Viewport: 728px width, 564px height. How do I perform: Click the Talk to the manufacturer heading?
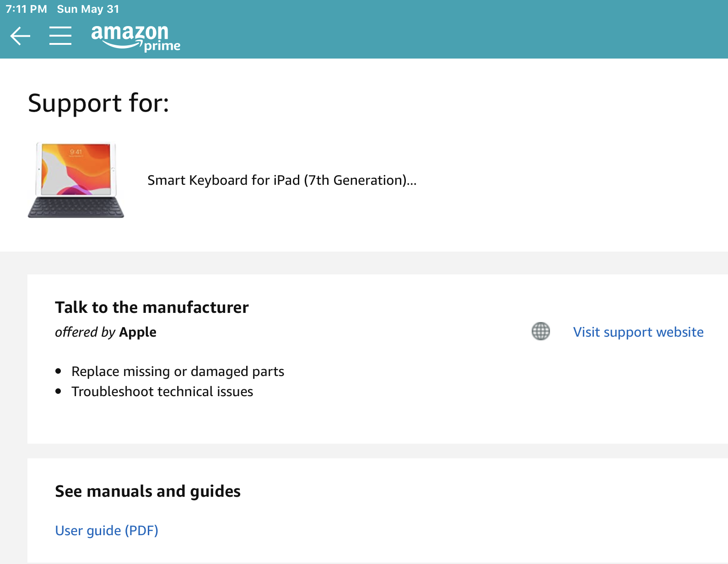[151, 307]
